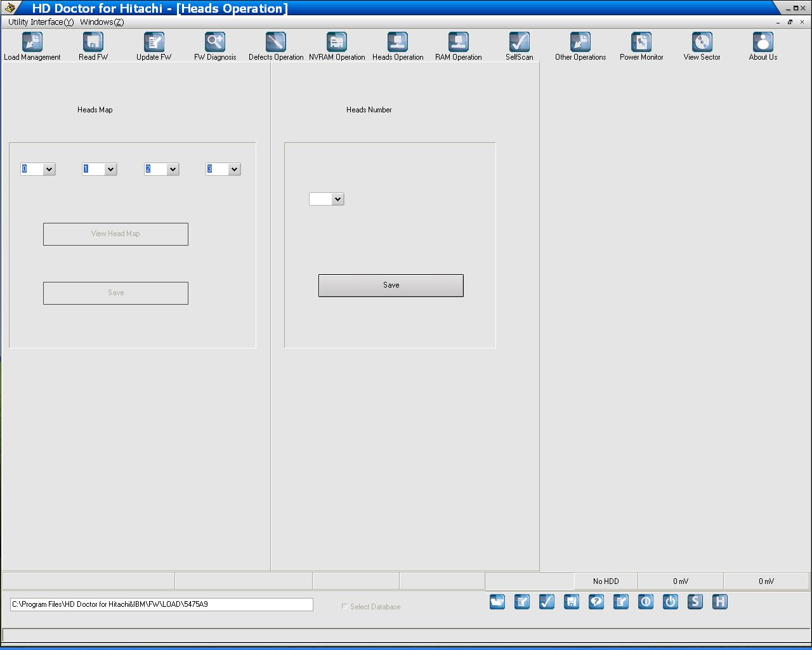
Task: Click the floppy disk save icon in the bottom bar
Action: [x=572, y=602]
